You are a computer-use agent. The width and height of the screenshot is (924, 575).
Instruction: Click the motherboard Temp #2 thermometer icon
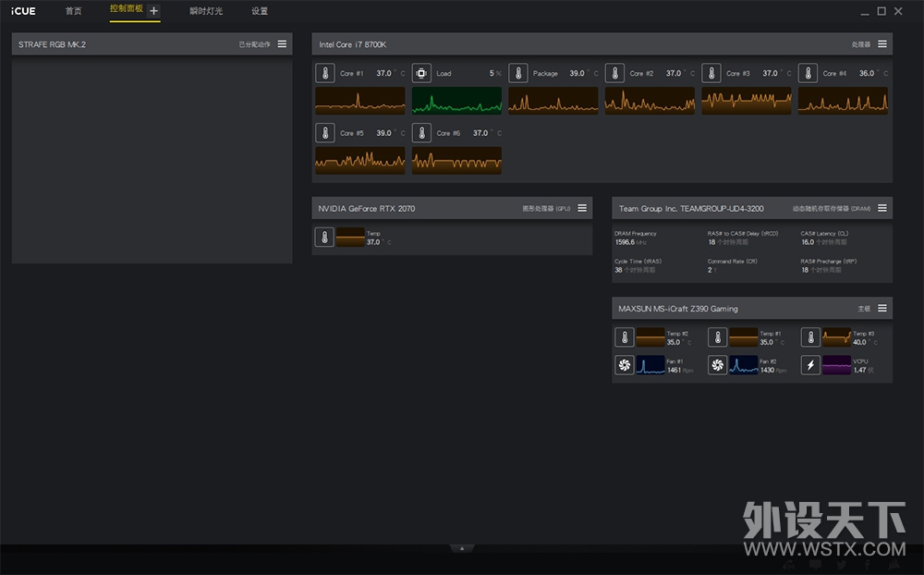[624, 336]
